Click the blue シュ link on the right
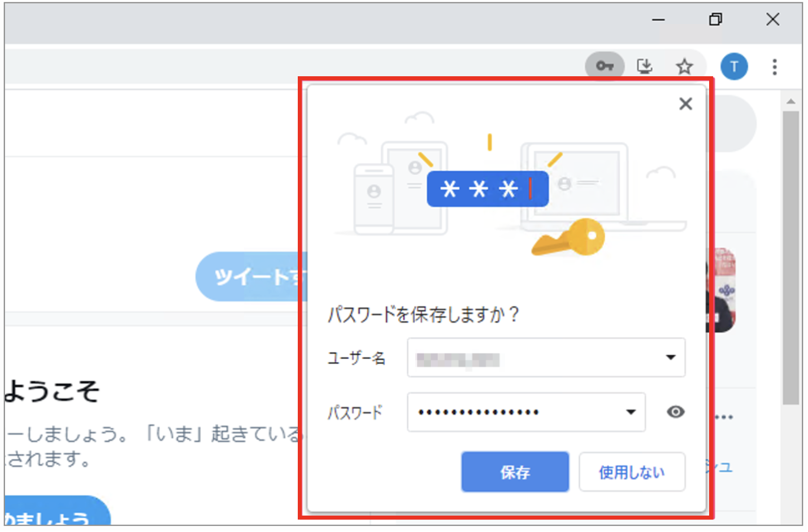This screenshot has width=808, height=532. coord(724,466)
